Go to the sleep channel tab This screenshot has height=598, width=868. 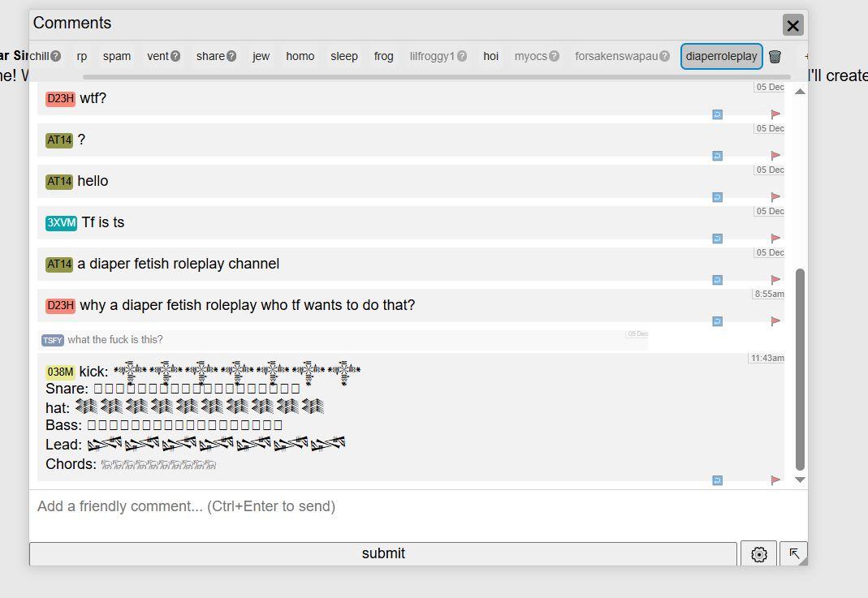click(x=344, y=57)
